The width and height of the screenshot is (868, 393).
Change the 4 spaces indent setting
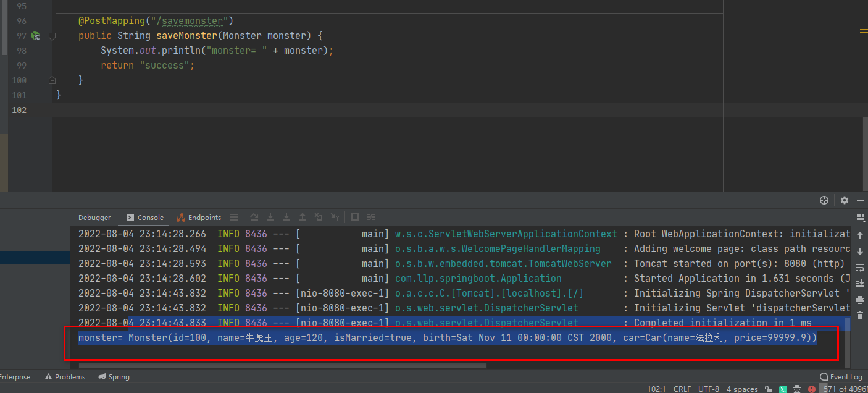click(x=742, y=389)
